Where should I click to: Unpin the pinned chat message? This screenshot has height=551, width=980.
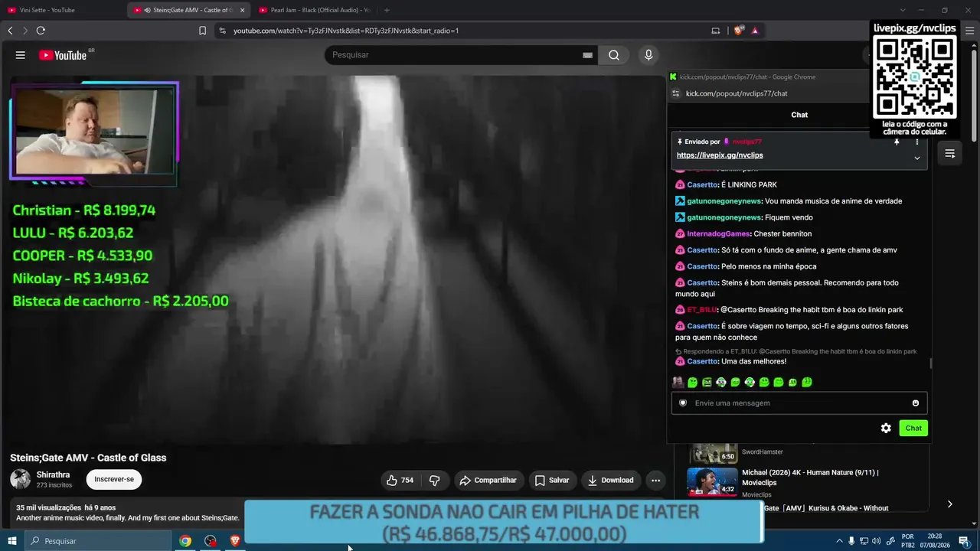pyautogui.click(x=897, y=142)
